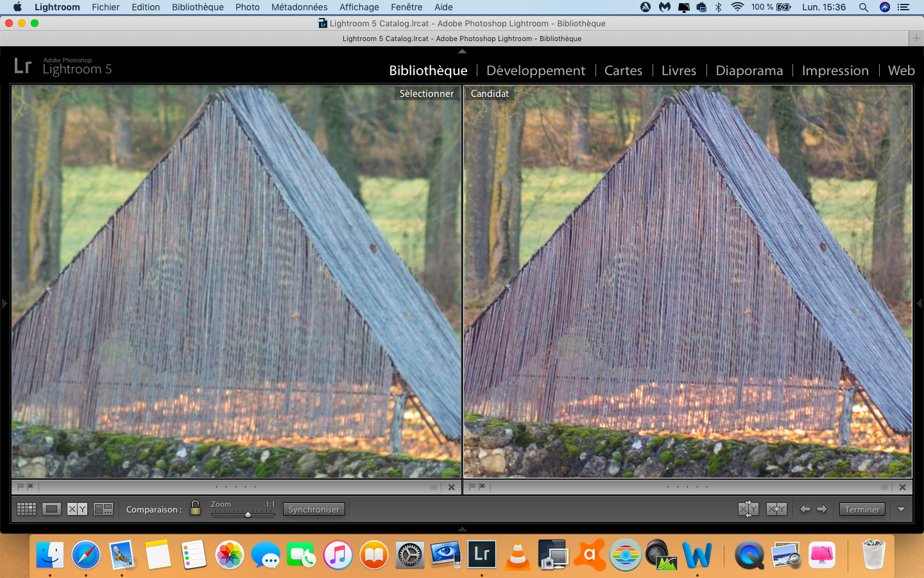Open the toolbar content dropdown arrow
Screen dimensions: 924x578
point(901,509)
